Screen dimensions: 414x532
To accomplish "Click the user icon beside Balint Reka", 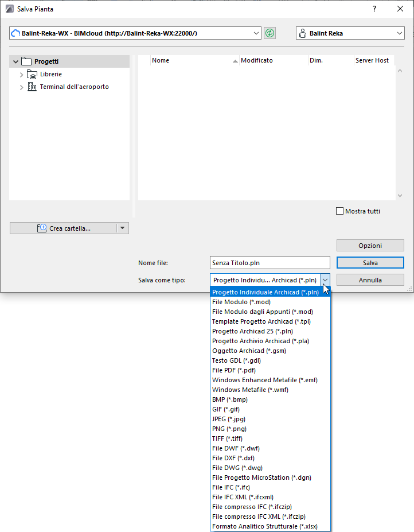I will 303,33.
